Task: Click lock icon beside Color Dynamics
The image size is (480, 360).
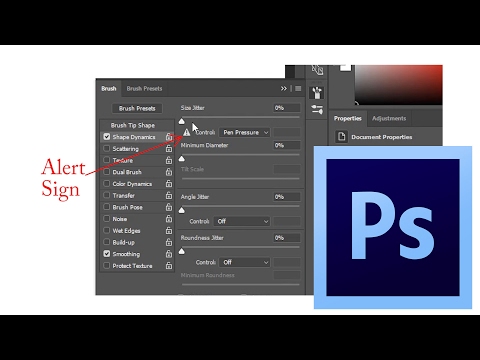Action: pyautogui.click(x=169, y=183)
